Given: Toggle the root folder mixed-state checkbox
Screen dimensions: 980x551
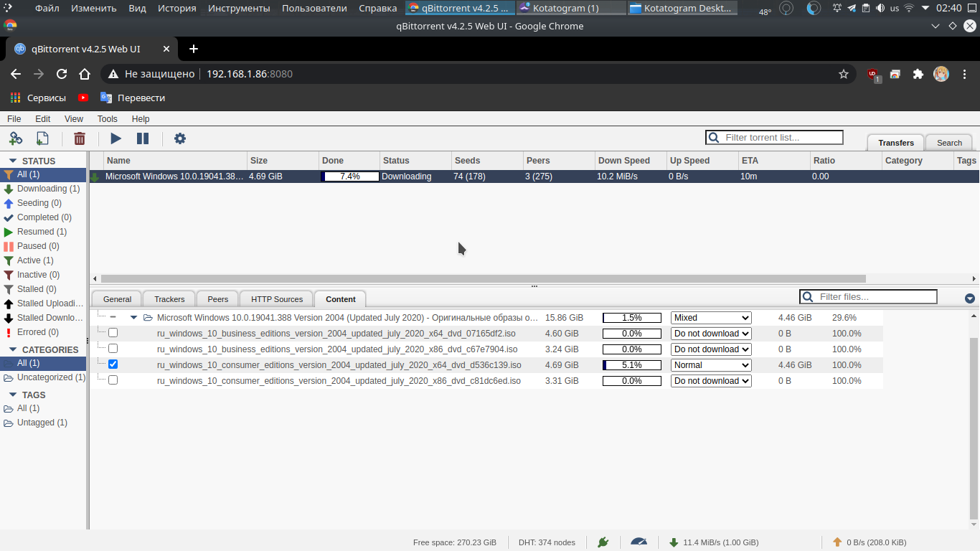Looking at the screenshot, I should pyautogui.click(x=113, y=317).
